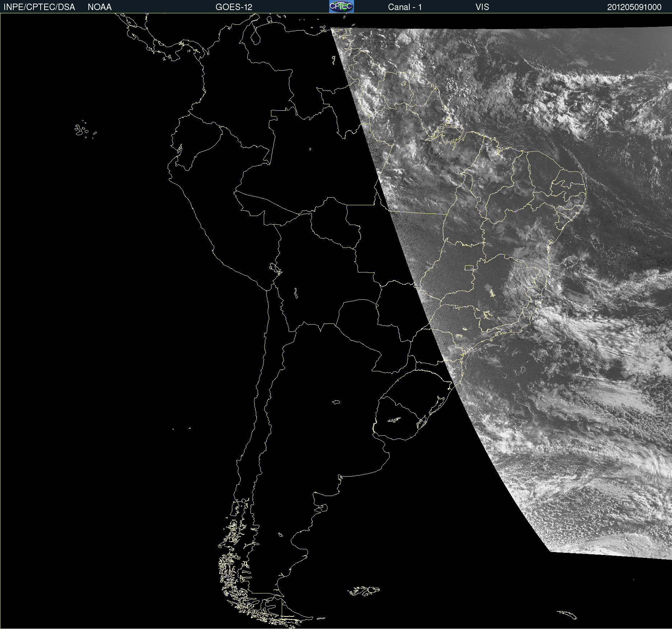Screen dimensions: 672x629
Task: Click the VIS channel label
Action: coord(482,7)
